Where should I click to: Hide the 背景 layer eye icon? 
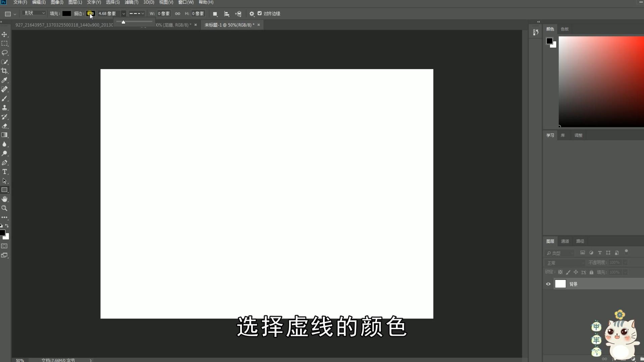[548, 284]
